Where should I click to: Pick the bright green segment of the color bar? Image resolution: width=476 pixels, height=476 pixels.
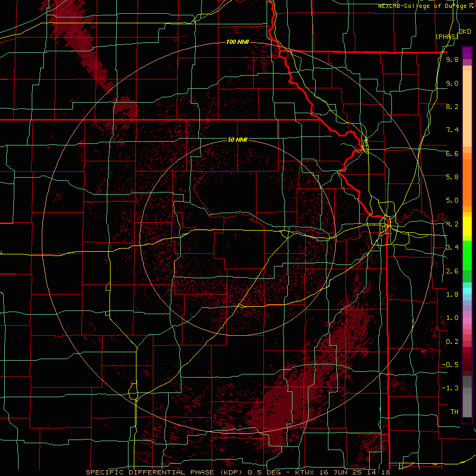[x=467, y=255]
